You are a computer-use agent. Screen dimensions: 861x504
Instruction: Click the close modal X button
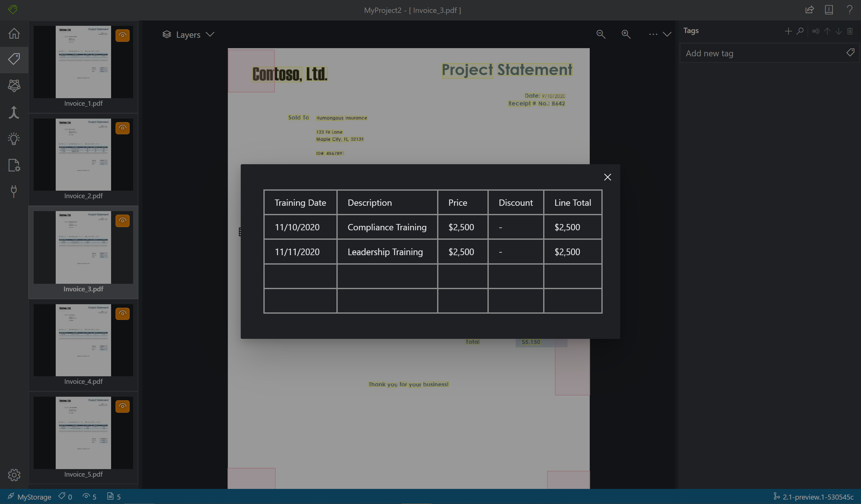608,177
